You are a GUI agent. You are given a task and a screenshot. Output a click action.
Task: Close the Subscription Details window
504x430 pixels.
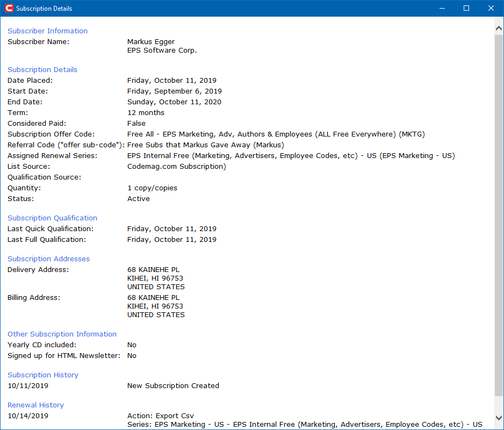(x=491, y=8)
